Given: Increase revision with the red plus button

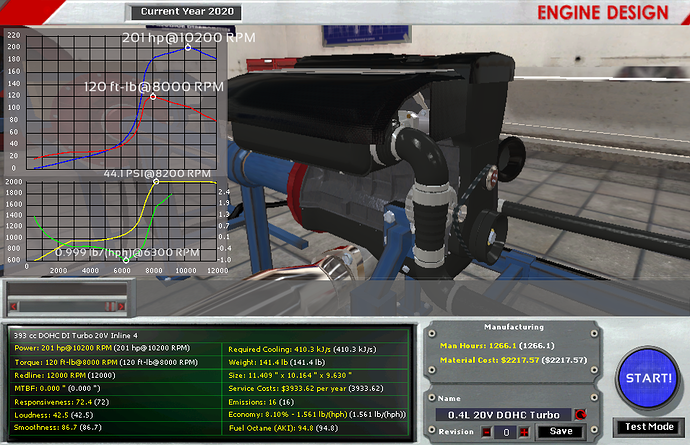Looking at the screenshot, I should pos(524,432).
